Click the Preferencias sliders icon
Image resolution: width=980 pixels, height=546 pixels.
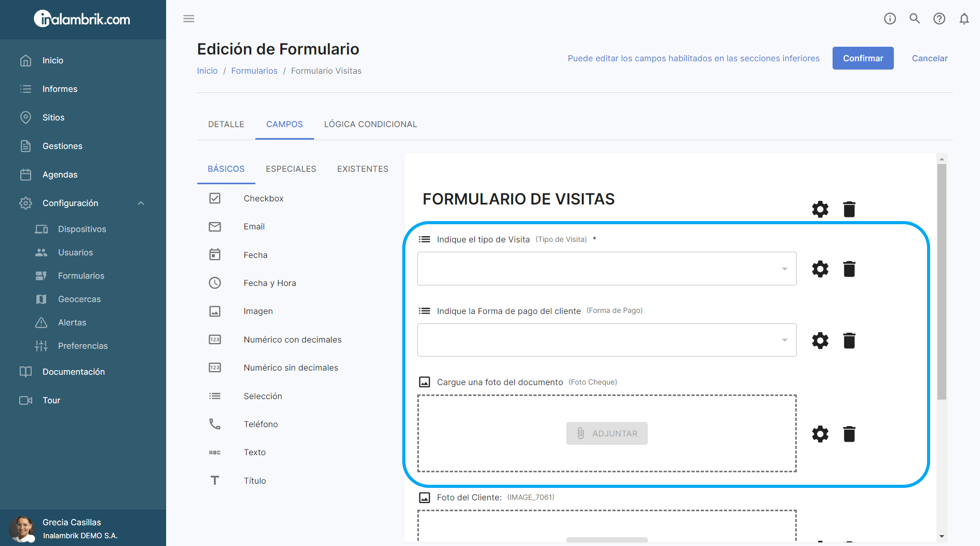coord(42,346)
